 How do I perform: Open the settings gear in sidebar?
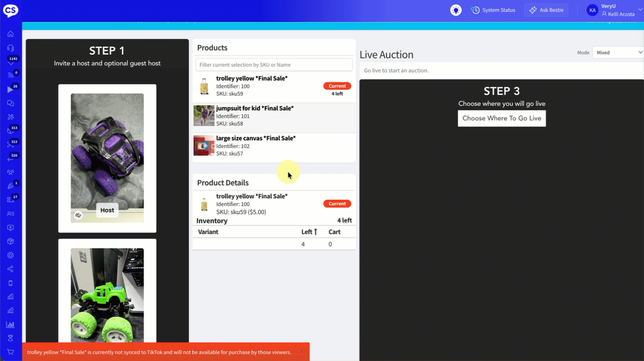coord(10,255)
